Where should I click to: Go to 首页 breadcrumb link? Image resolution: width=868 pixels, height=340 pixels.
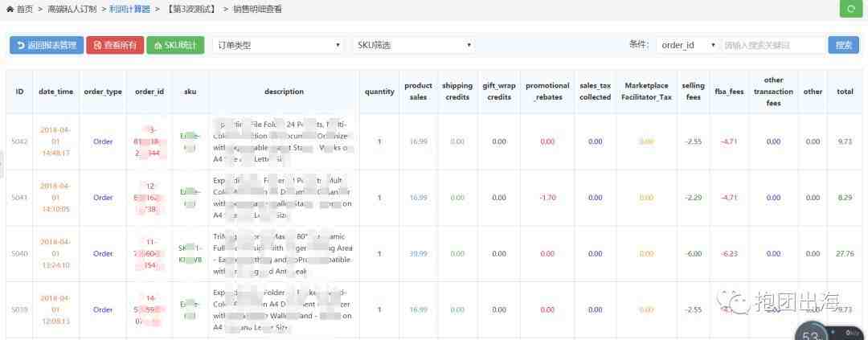pos(24,10)
